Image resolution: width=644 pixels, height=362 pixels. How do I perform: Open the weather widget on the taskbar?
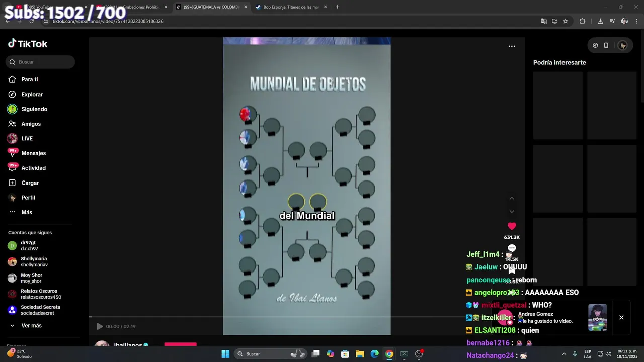pyautogui.click(x=19, y=354)
